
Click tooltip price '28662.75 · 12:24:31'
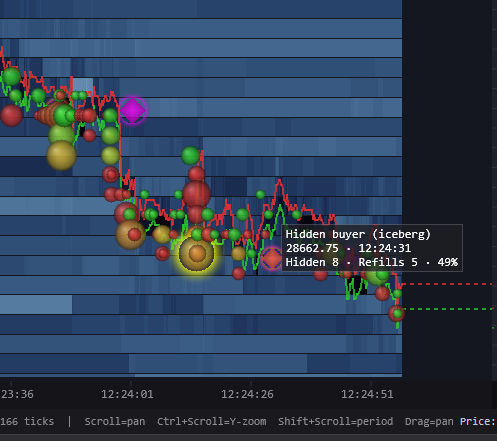point(348,248)
